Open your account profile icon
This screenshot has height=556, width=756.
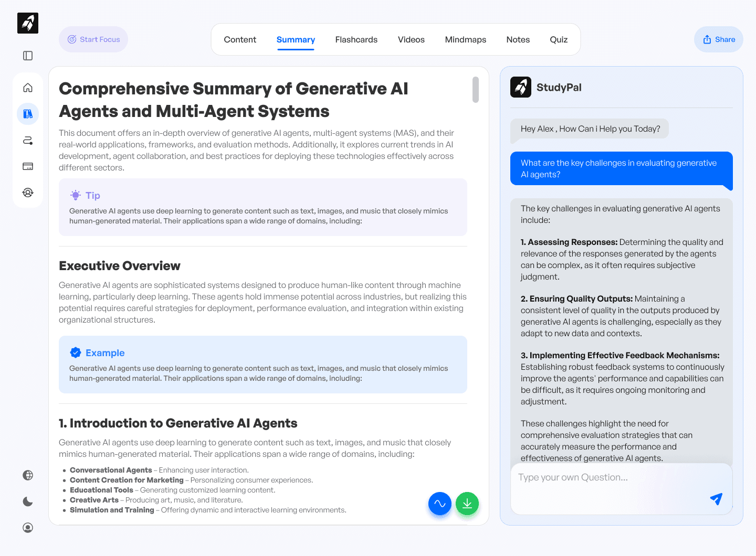point(27,527)
